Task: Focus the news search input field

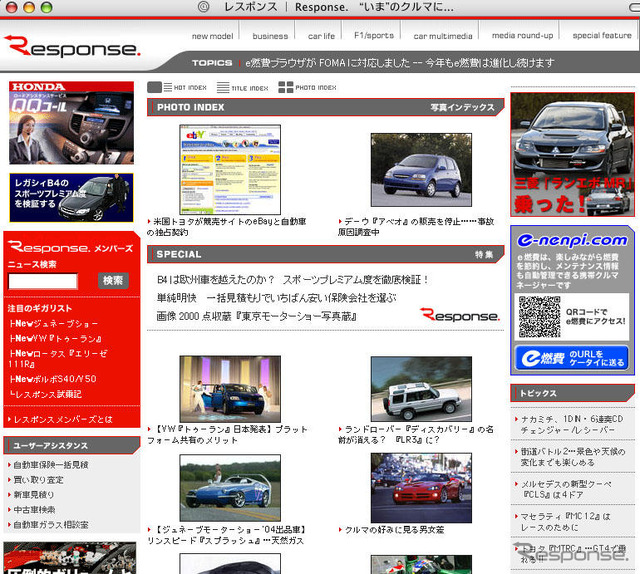Action: [x=43, y=281]
